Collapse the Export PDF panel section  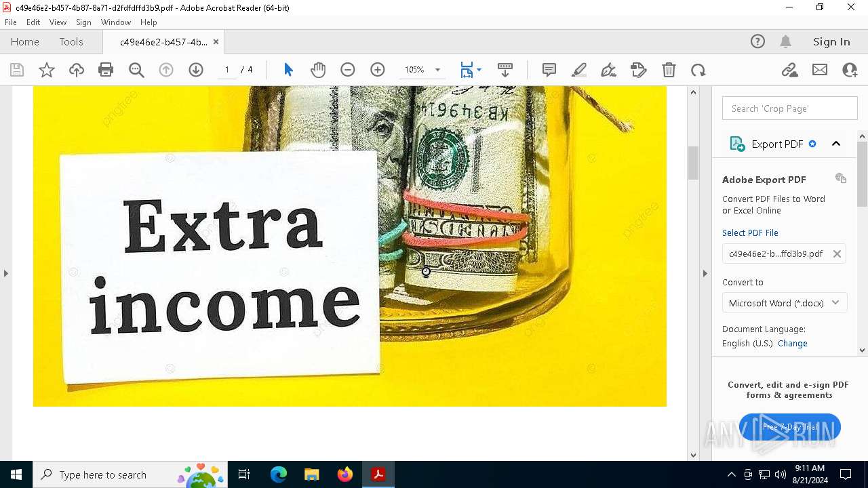(x=836, y=144)
